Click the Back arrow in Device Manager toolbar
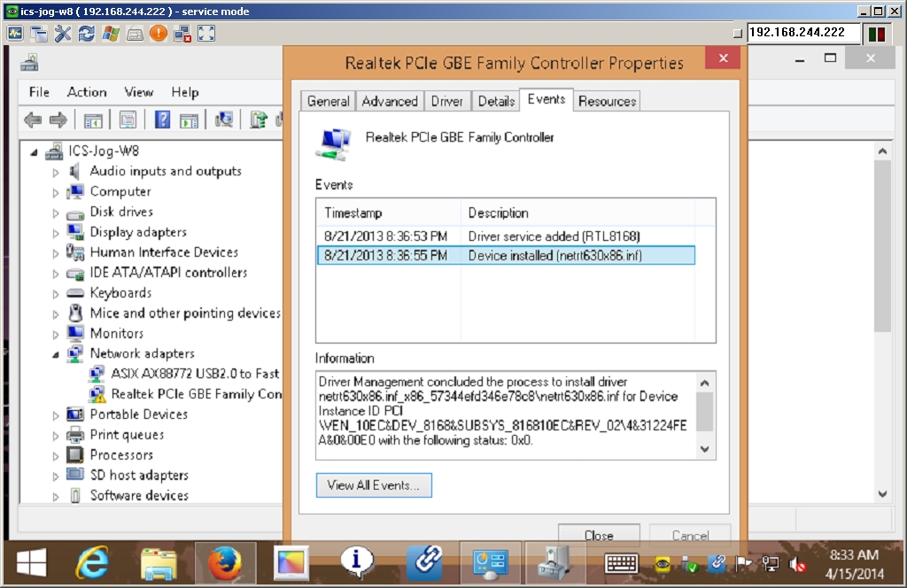 33,120
